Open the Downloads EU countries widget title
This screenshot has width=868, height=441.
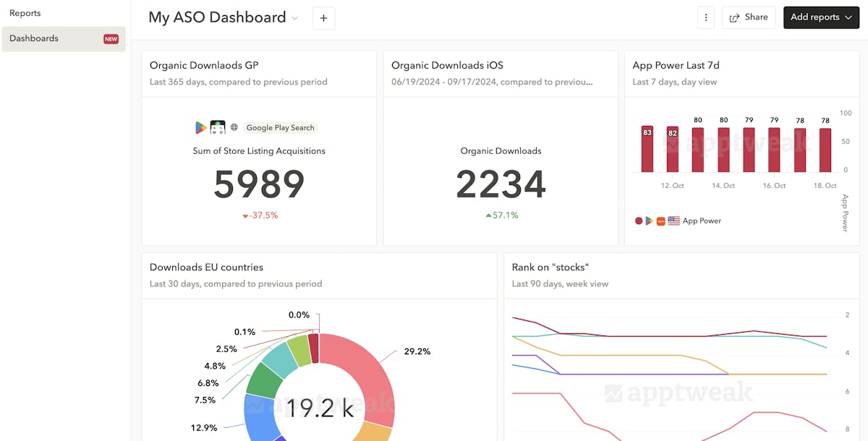[206, 267]
